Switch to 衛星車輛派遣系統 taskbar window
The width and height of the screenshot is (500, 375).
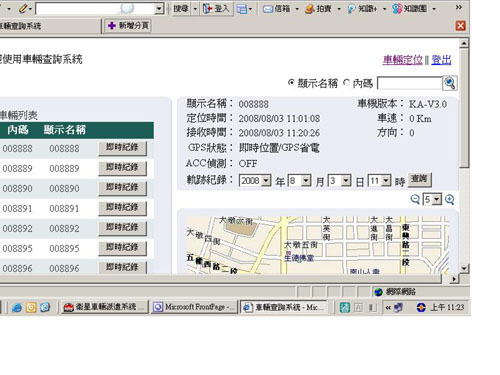pyautogui.click(x=105, y=307)
